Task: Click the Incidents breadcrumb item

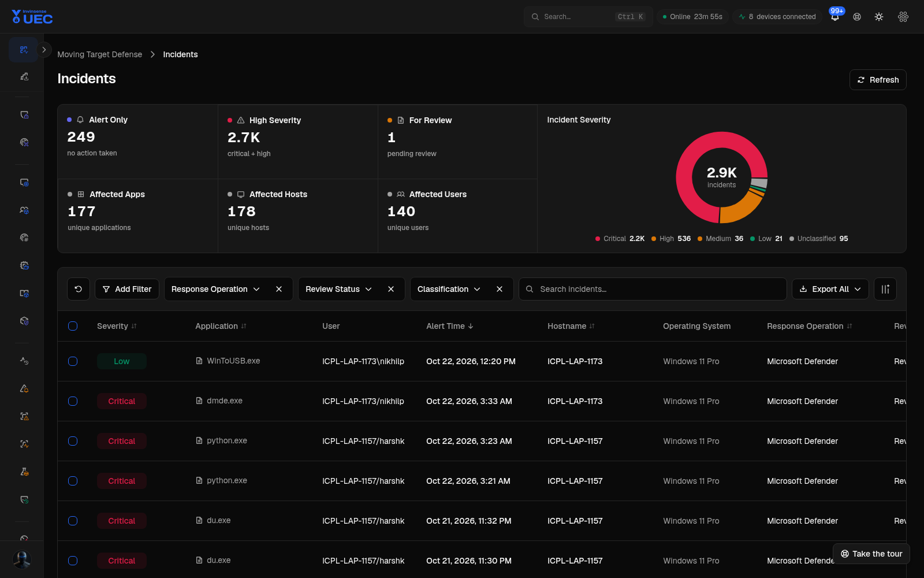Action: coord(180,54)
